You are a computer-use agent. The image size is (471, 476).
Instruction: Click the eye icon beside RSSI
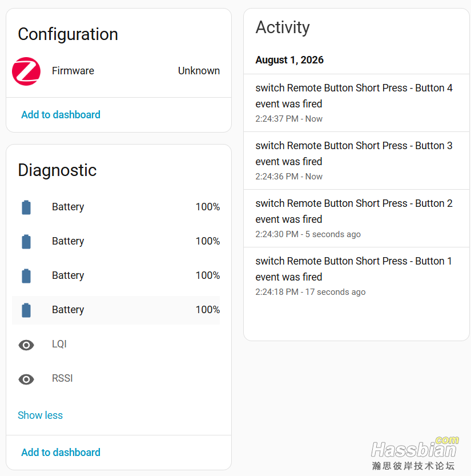26,379
